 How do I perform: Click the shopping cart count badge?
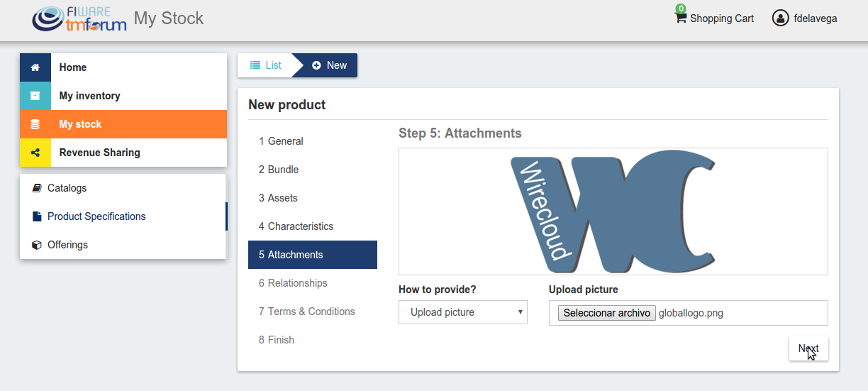coord(681,9)
